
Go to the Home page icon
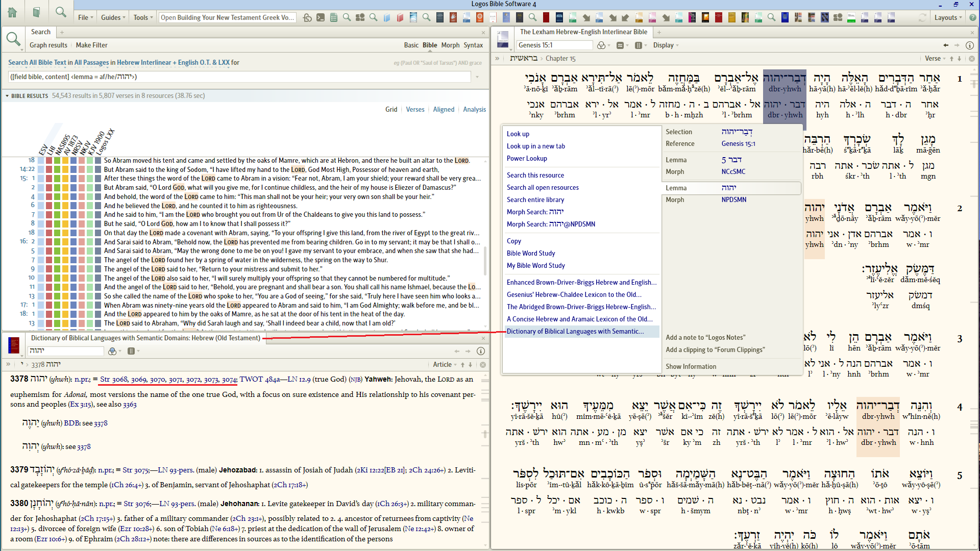tap(12, 12)
